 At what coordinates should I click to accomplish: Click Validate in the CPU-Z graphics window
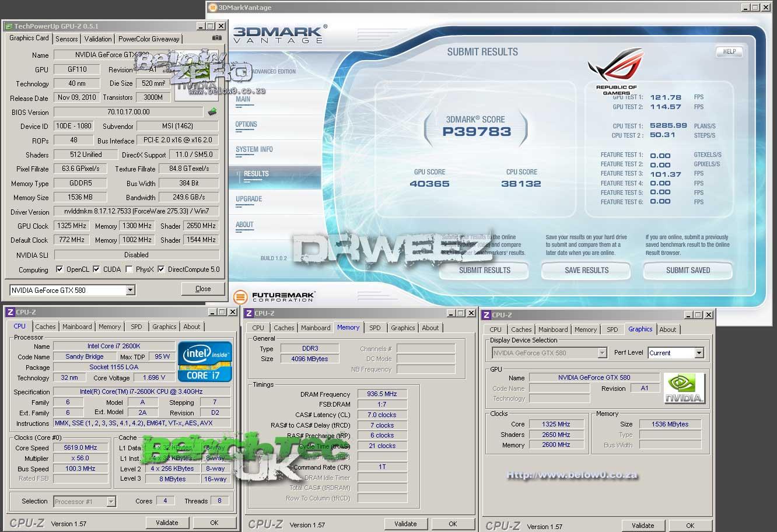tap(643, 526)
